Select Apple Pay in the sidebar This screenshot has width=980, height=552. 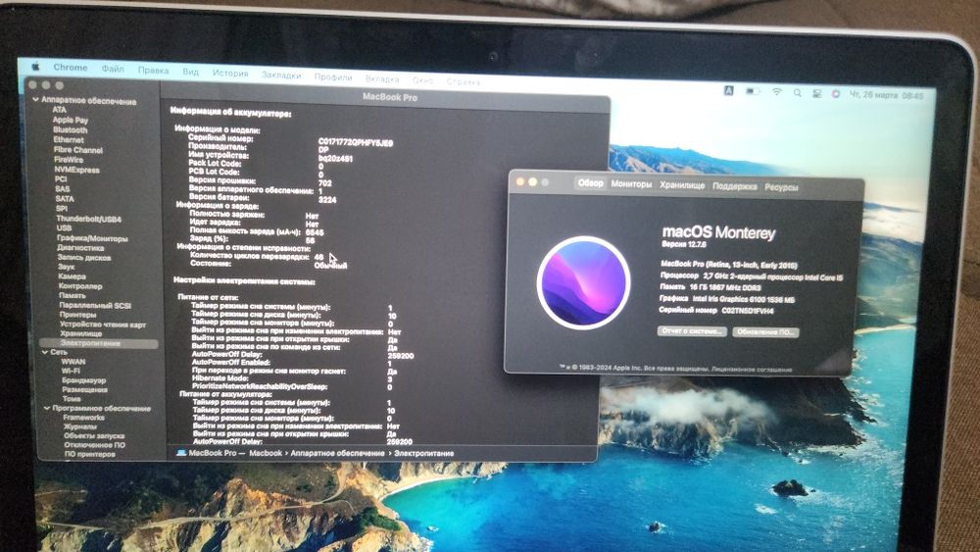[x=70, y=120]
